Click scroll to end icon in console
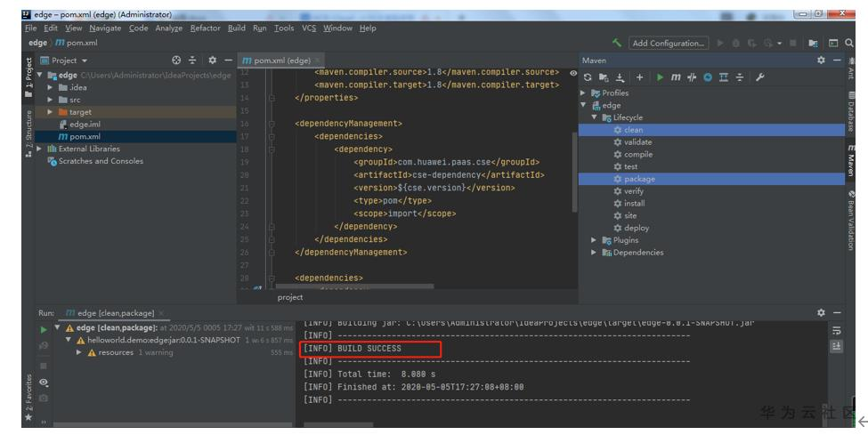868x435 pixels. click(837, 346)
